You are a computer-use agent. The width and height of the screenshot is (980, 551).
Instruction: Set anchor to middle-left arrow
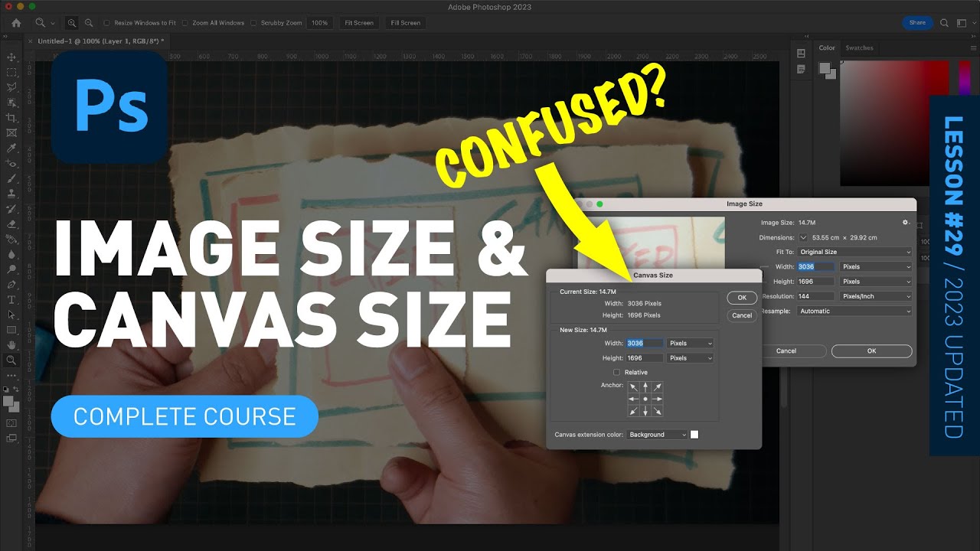[633, 399]
